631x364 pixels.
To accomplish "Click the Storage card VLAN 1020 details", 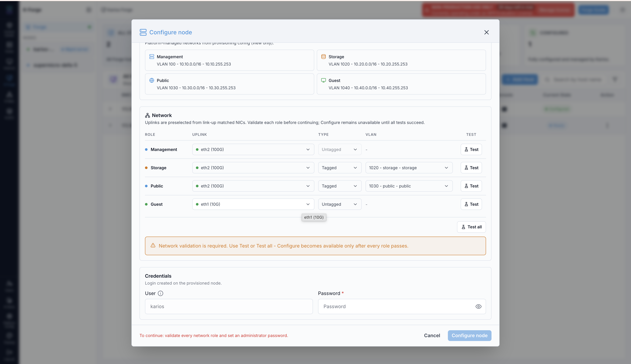I will [x=368, y=64].
